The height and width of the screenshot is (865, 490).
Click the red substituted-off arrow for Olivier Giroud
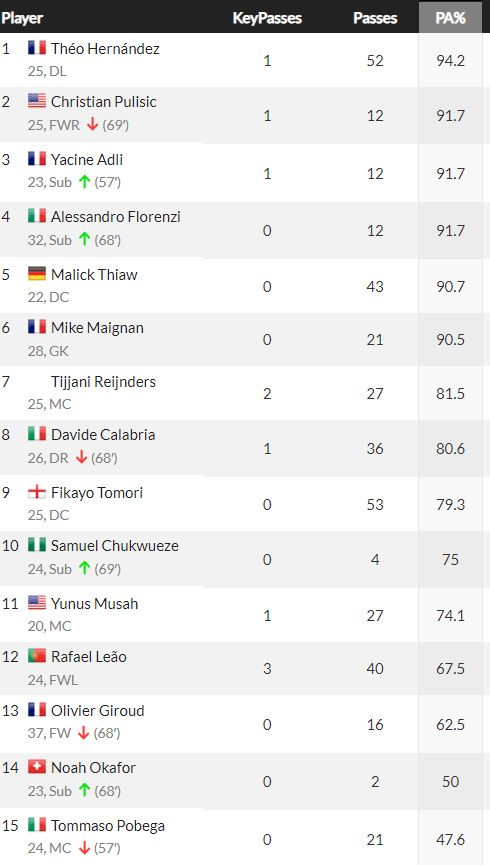[x=83, y=733]
